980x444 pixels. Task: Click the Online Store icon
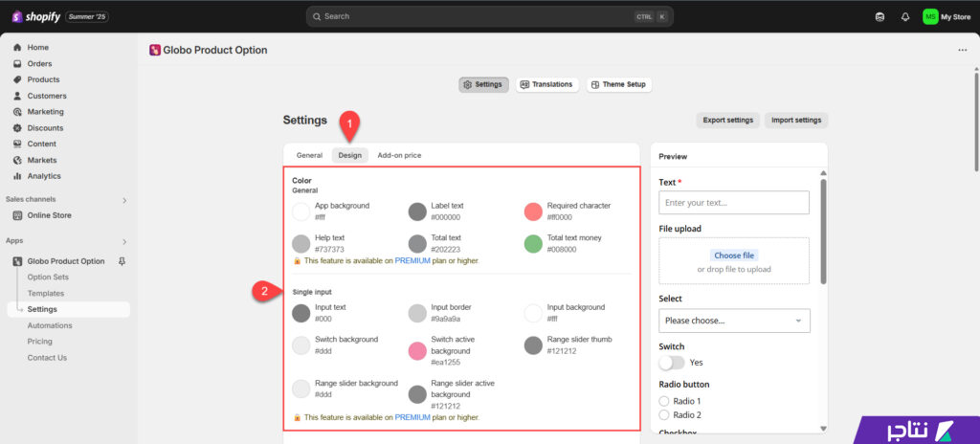(x=17, y=215)
